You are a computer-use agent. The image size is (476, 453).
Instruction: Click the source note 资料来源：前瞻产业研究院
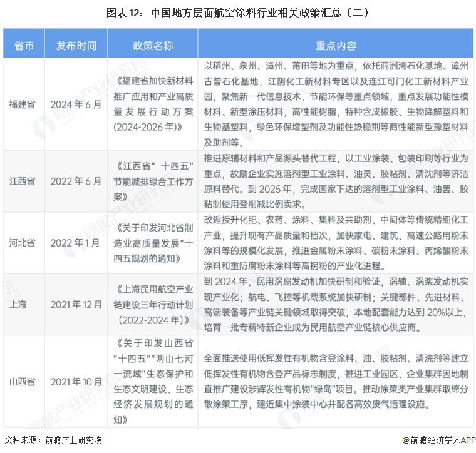pyautogui.click(x=53, y=440)
